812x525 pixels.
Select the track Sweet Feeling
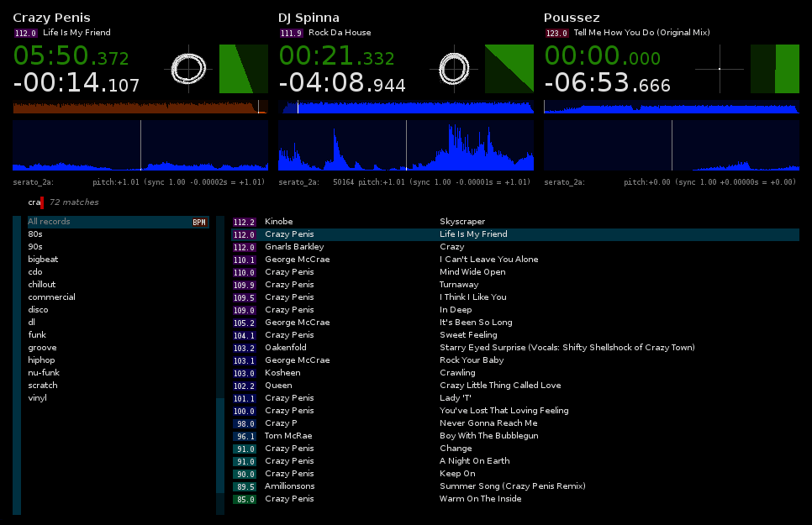[x=515, y=335]
